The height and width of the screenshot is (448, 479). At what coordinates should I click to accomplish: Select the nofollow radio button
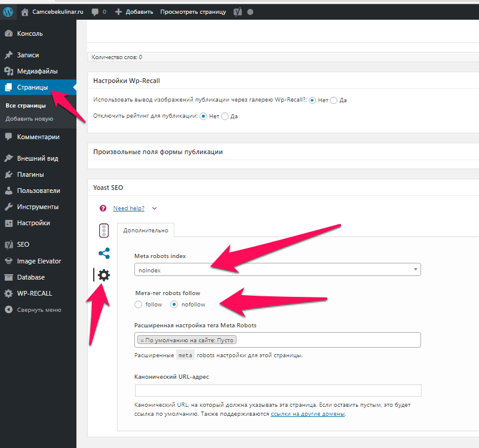174,305
